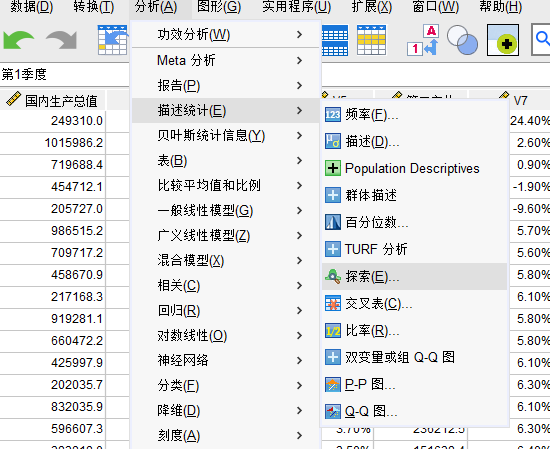Click the percentiles curve icon
The height and width of the screenshot is (449, 550).
pyautogui.click(x=333, y=222)
